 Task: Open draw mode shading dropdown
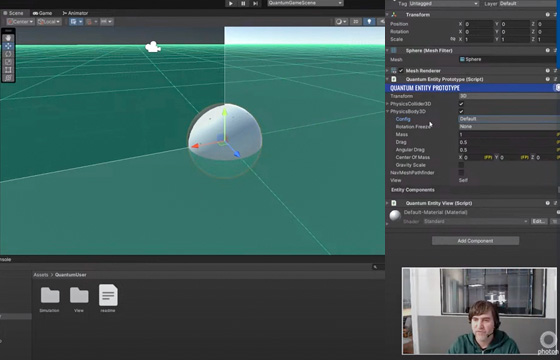(341, 22)
